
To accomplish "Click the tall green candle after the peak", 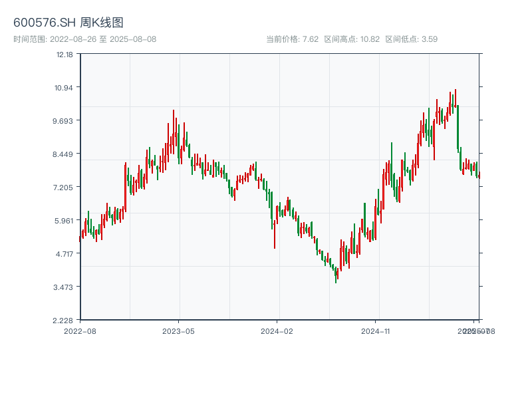I will pyautogui.click(x=458, y=128).
